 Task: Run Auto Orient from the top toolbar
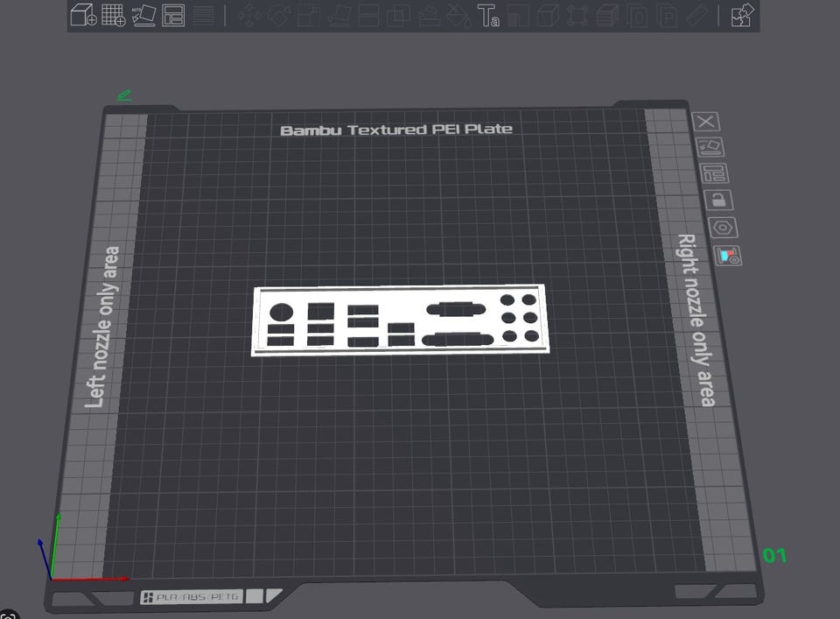pyautogui.click(x=143, y=15)
